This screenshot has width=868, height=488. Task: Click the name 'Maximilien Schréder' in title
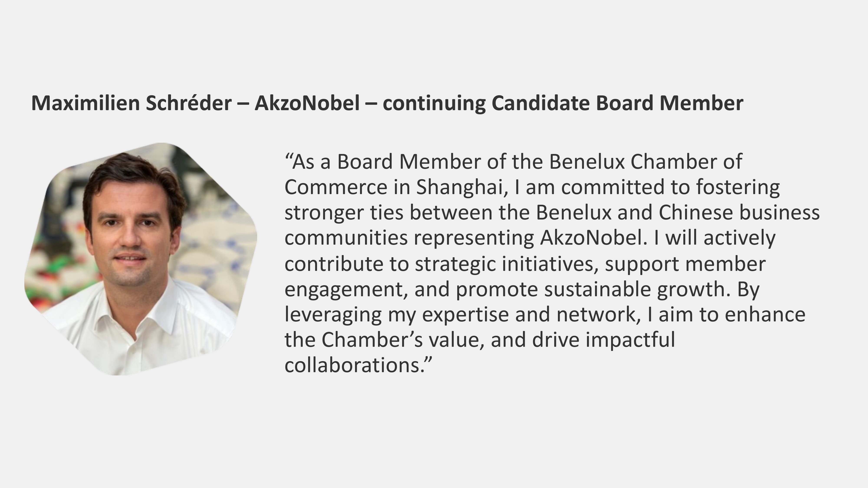pos(132,103)
